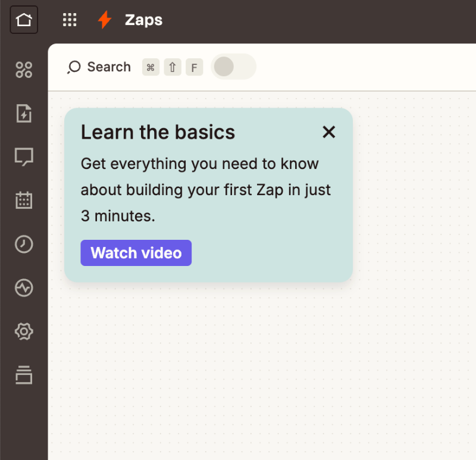Click the shift arrow shortcut badge

173,67
